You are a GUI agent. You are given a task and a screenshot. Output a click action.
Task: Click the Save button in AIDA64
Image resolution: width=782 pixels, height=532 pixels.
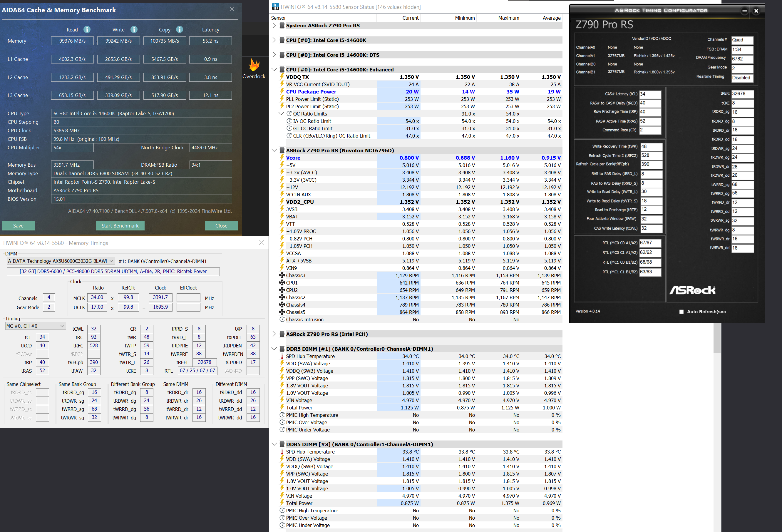pos(19,226)
